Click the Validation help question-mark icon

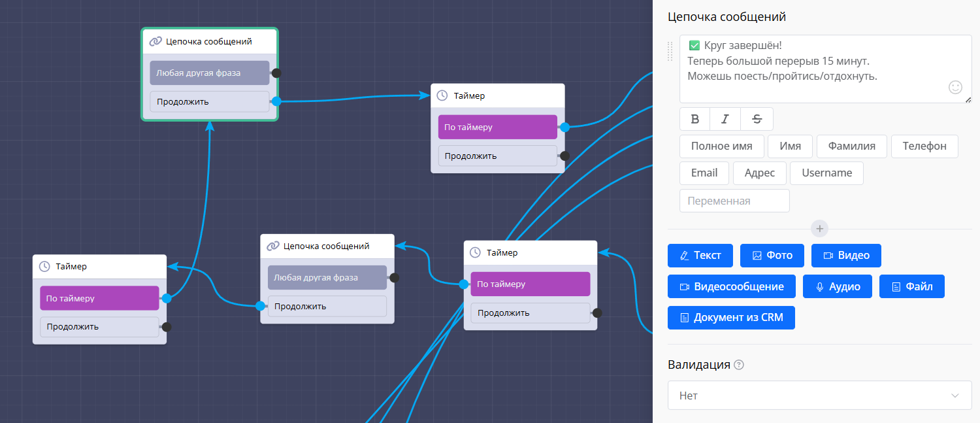(x=739, y=365)
